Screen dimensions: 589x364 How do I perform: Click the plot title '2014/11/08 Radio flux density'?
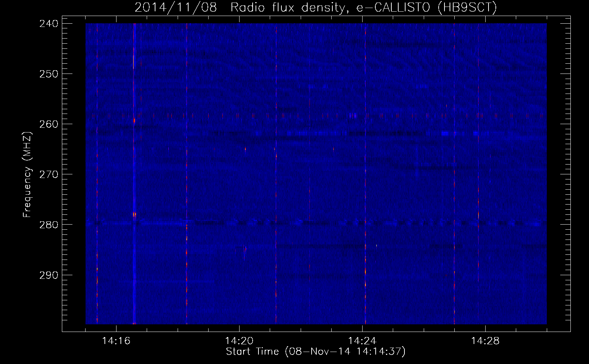pyautogui.click(x=316, y=7)
